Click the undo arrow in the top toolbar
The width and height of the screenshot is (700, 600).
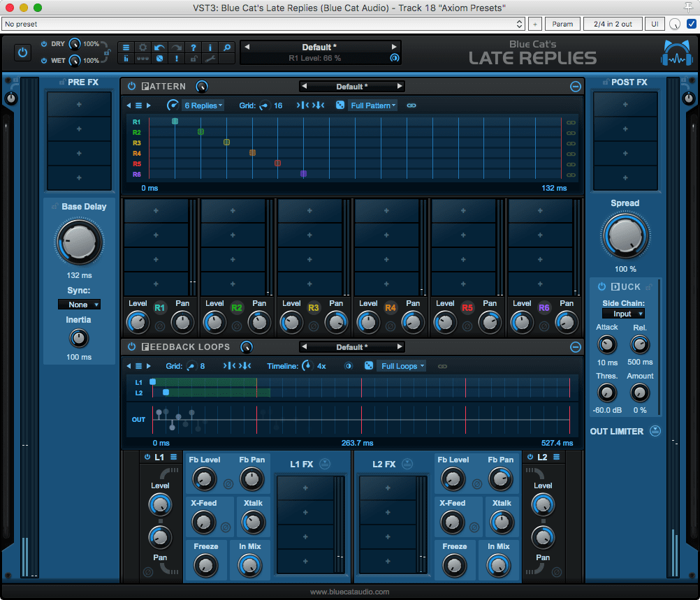(159, 47)
